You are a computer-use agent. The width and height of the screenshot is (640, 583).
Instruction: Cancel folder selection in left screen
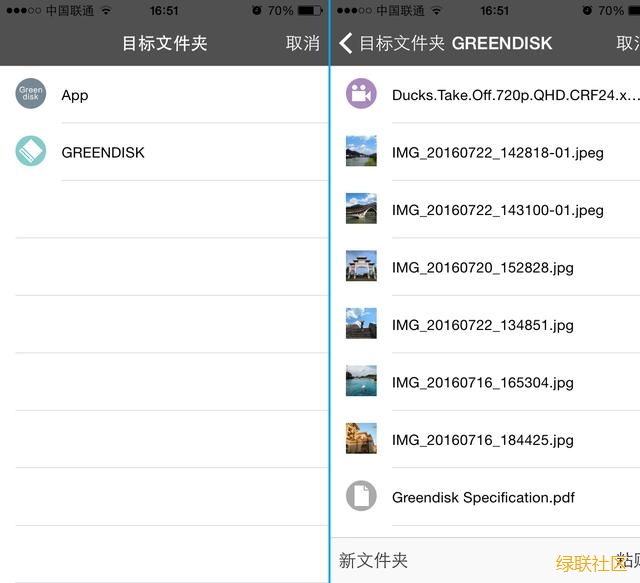click(302, 43)
